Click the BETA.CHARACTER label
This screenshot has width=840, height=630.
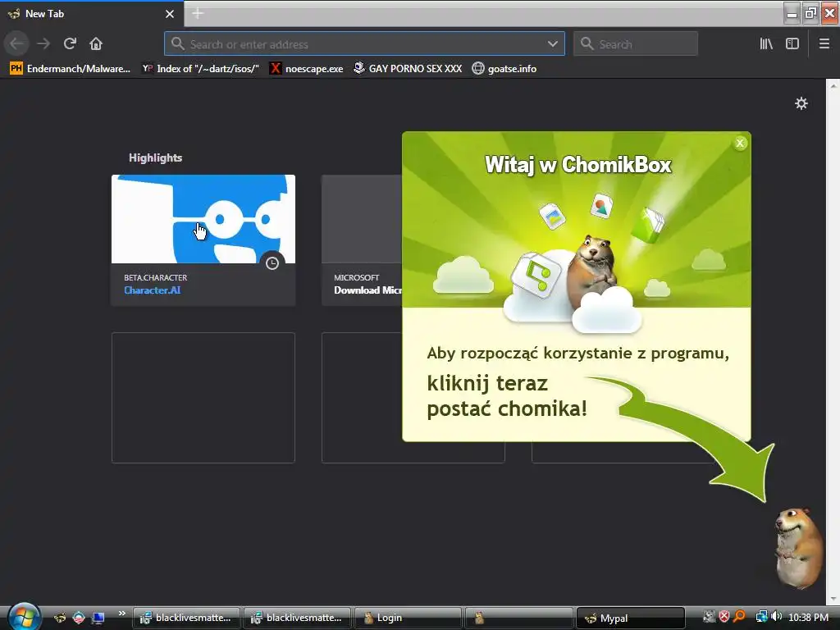(x=155, y=277)
